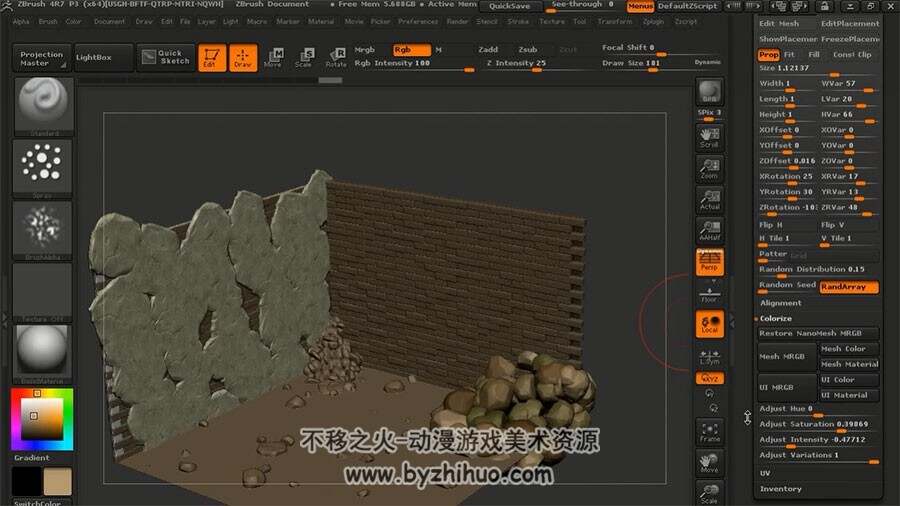Image resolution: width=900 pixels, height=506 pixels.
Task: Select the black secondary color swatch
Action: pos(26,481)
